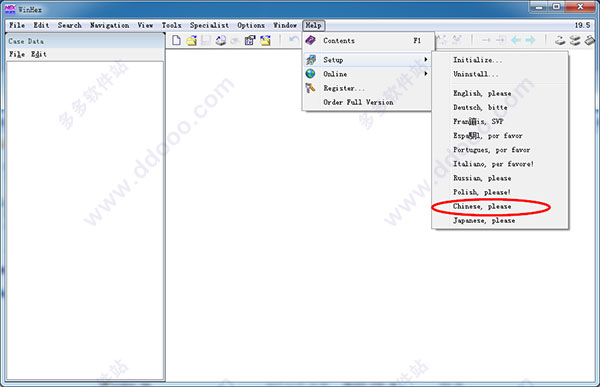Select Uninstall... in Setup submenu

500,74
